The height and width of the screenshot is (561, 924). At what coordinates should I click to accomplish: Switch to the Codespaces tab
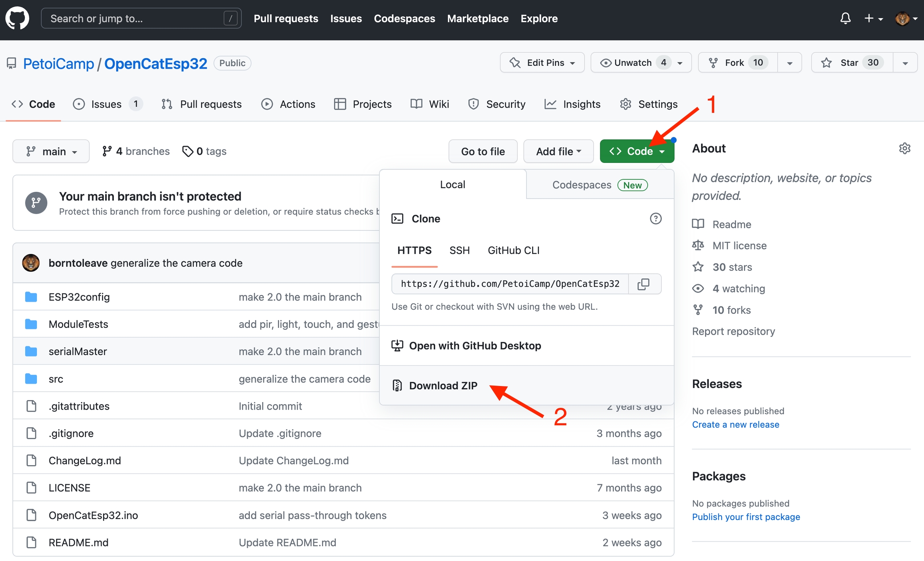(x=599, y=185)
